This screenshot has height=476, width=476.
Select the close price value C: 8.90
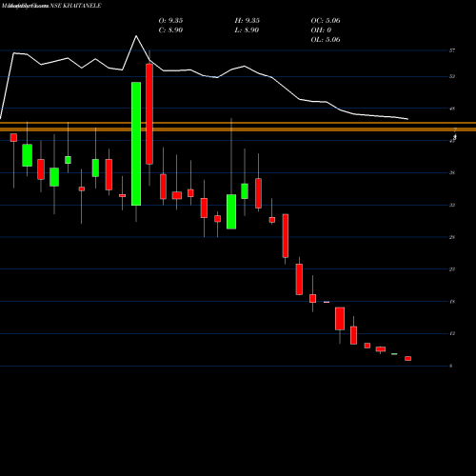170,30
